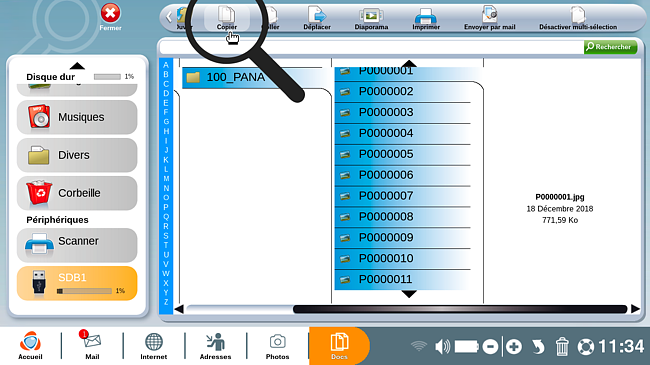Image resolution: width=650 pixels, height=365 pixels.
Task: Click the Imprimer printer icon
Action: [426, 18]
